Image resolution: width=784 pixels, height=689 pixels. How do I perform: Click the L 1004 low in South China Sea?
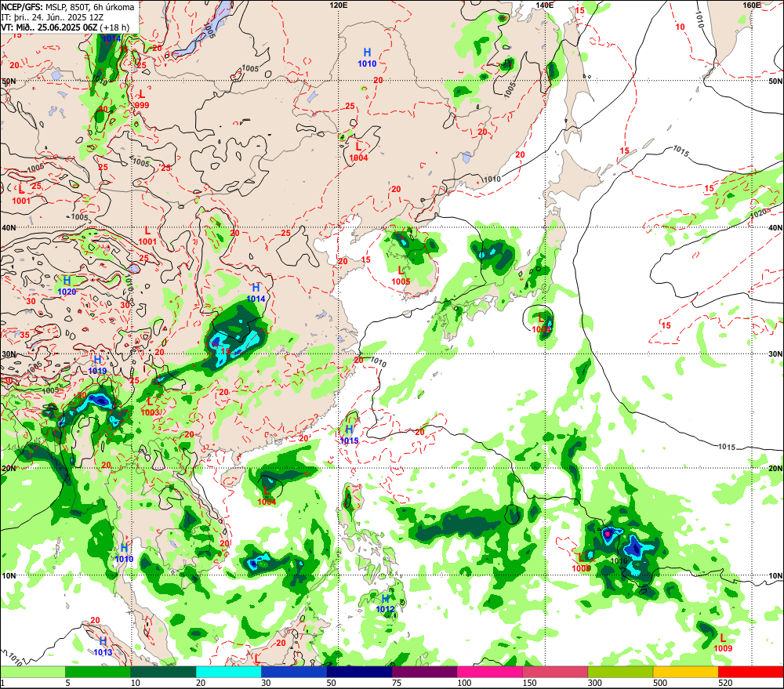coord(267,496)
